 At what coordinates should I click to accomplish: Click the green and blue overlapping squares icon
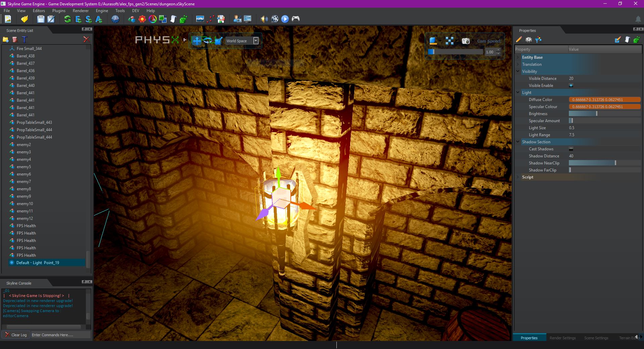coord(163,19)
